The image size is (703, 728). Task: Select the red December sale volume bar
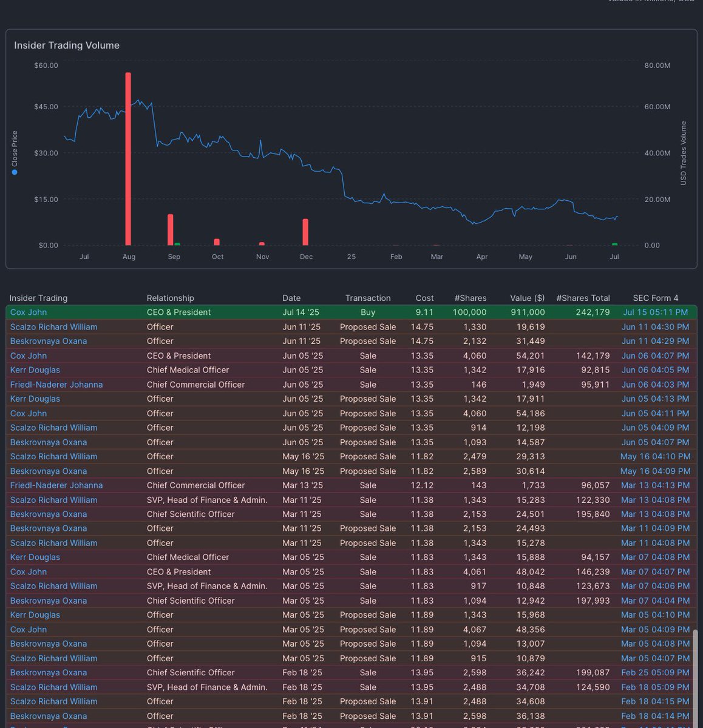tap(305, 232)
